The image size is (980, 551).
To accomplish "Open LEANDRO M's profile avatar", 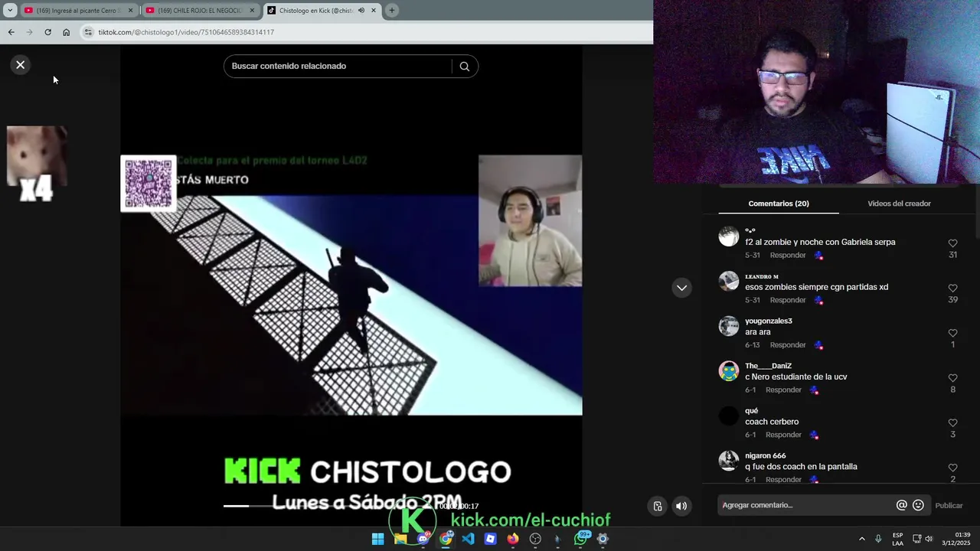I will click(729, 282).
